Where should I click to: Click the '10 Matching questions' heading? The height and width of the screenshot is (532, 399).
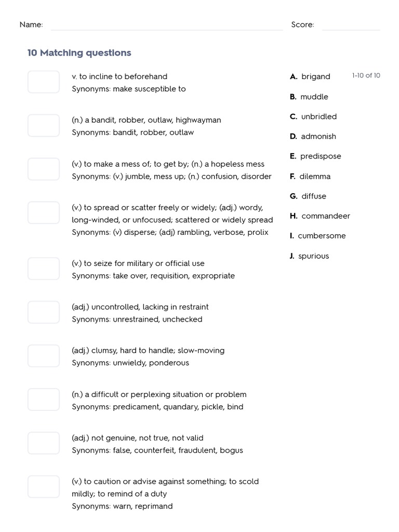coord(79,52)
